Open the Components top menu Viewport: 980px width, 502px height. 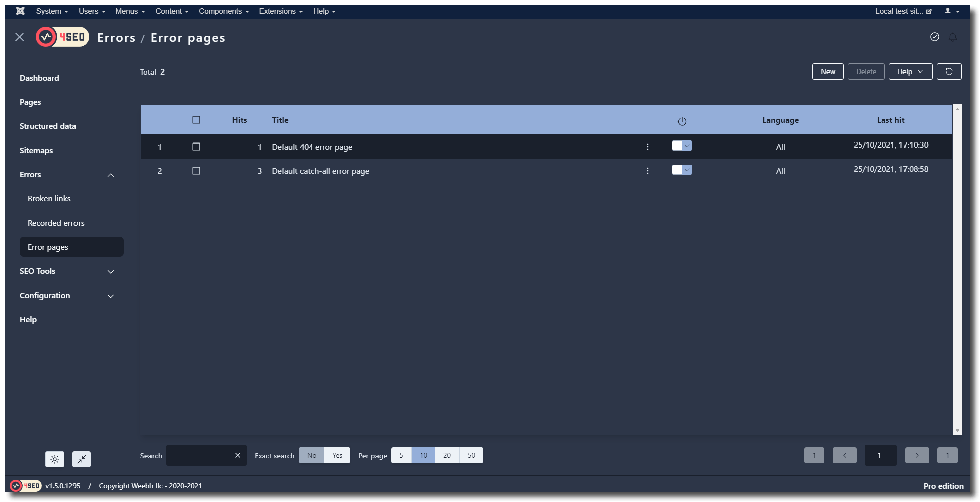[223, 11]
